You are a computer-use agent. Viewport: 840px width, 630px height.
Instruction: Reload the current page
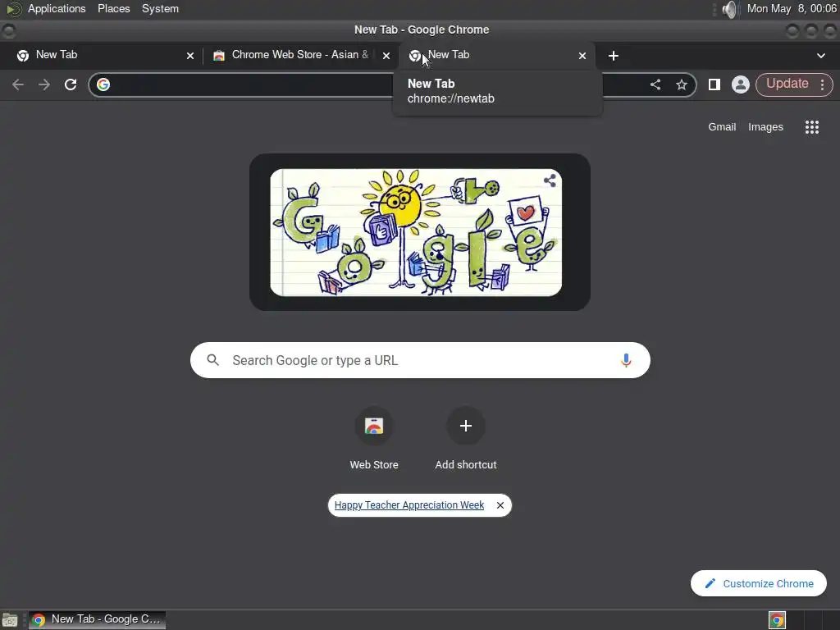[71, 84]
